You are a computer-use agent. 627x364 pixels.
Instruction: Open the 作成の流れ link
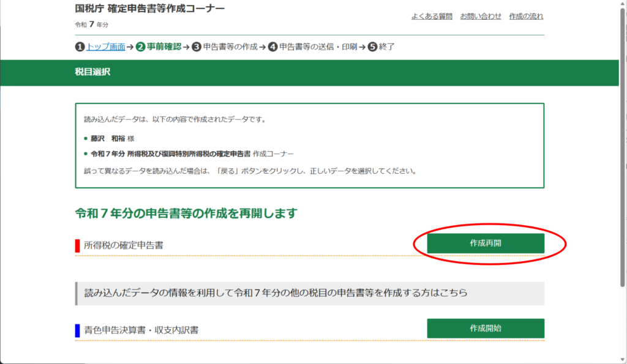pos(526,17)
